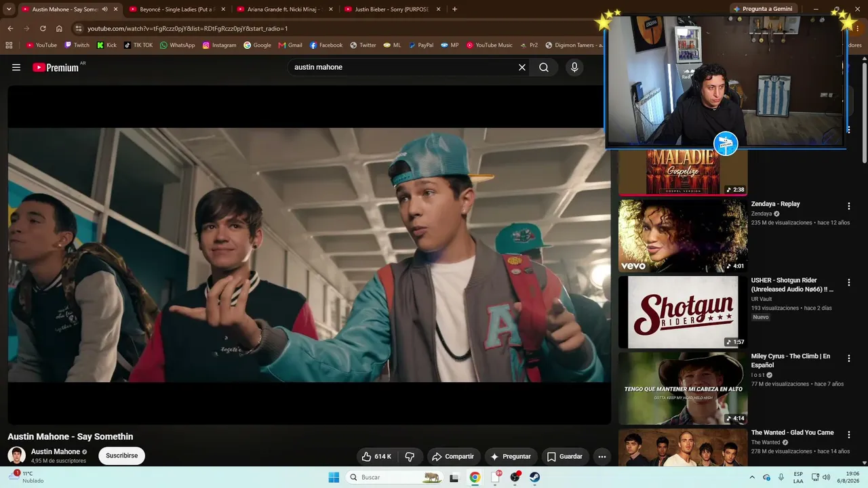This screenshot has height=488, width=868.
Task: Show hidden system tray icons
Action: point(751,477)
